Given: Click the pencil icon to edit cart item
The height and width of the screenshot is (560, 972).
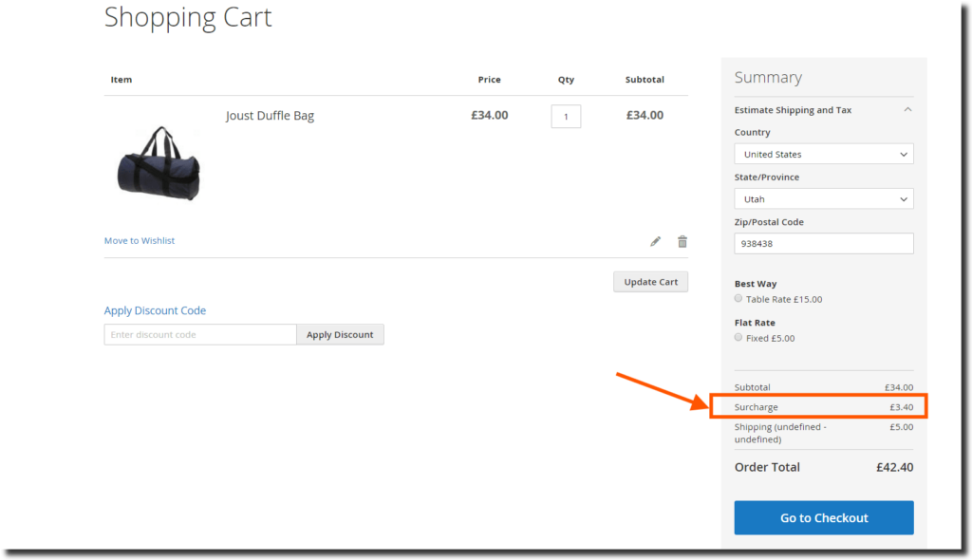Looking at the screenshot, I should point(655,241).
